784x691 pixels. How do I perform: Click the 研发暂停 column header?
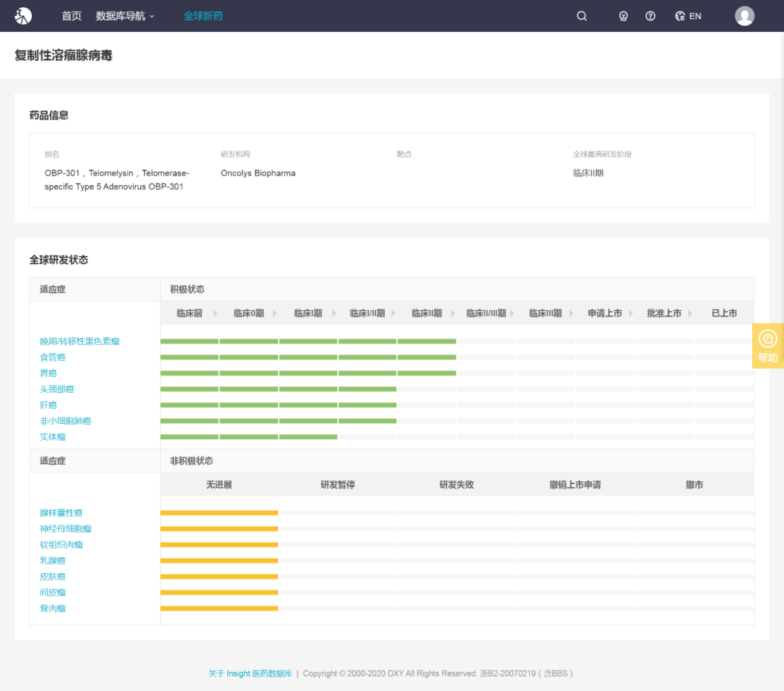pos(338,485)
